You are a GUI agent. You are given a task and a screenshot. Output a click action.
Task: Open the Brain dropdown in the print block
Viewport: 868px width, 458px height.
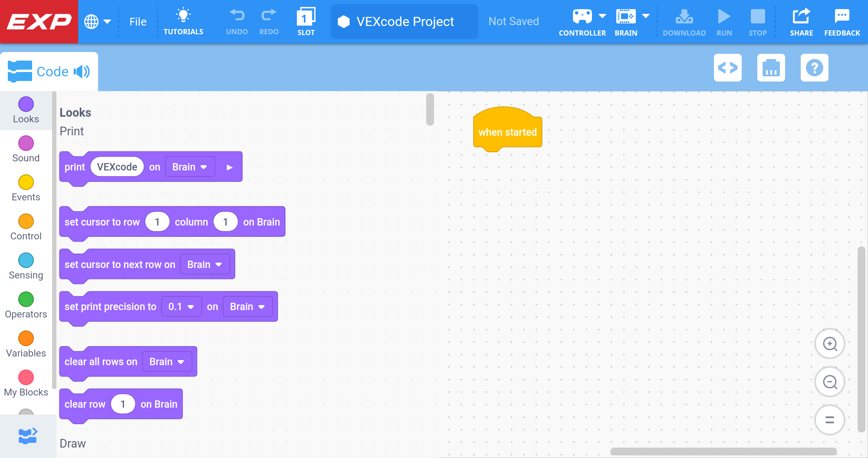[x=190, y=167]
